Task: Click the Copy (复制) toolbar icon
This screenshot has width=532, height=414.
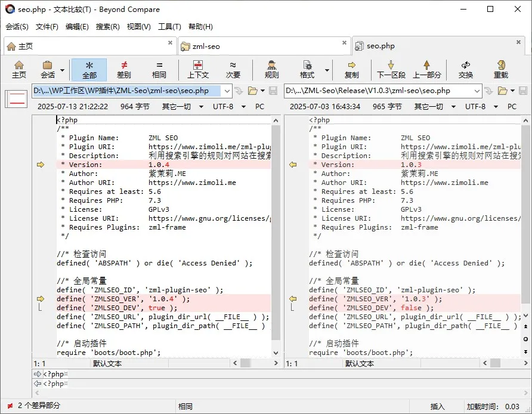Action: pyautogui.click(x=351, y=70)
